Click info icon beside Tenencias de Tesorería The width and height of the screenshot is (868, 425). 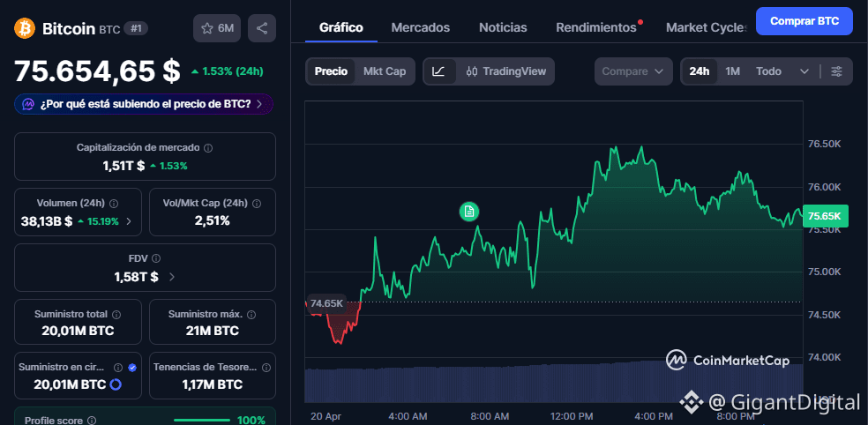click(x=266, y=368)
